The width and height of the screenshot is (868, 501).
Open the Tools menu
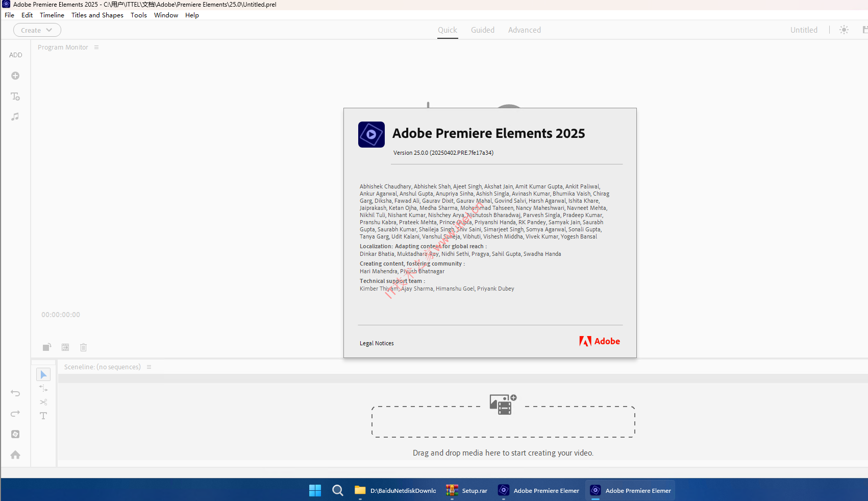139,15
